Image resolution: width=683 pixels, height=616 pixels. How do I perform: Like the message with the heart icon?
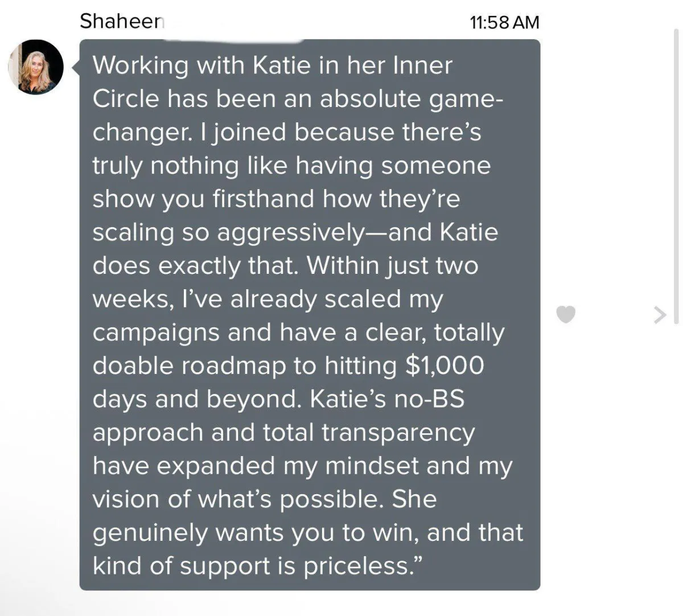coord(565,314)
